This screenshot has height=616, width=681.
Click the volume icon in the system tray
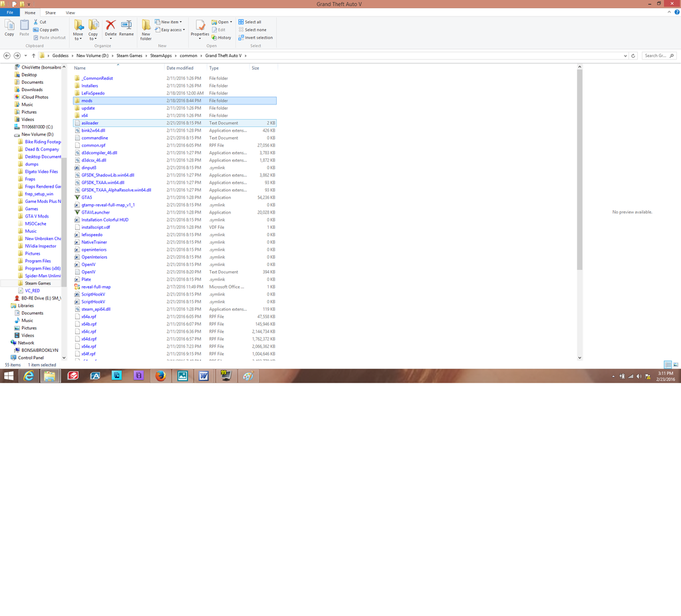pyautogui.click(x=639, y=376)
